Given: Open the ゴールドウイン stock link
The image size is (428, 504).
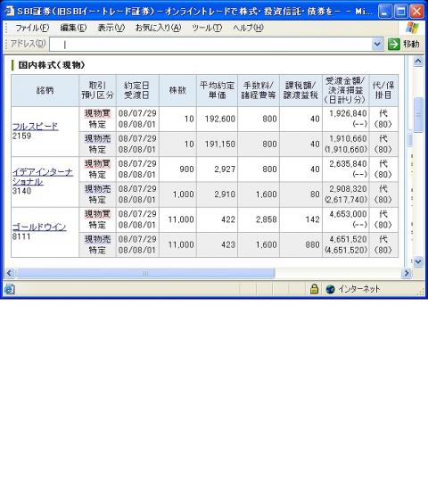Looking at the screenshot, I should coord(39,227).
